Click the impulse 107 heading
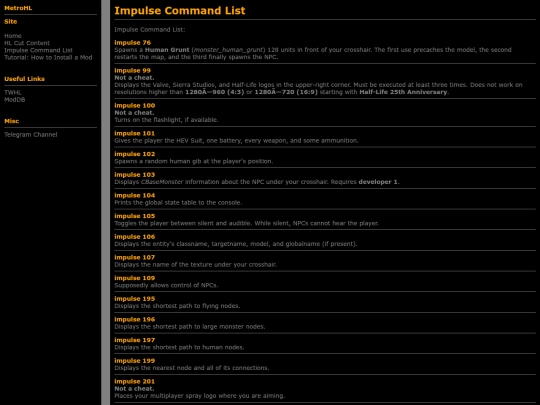The height and width of the screenshot is (405, 540). click(x=135, y=257)
